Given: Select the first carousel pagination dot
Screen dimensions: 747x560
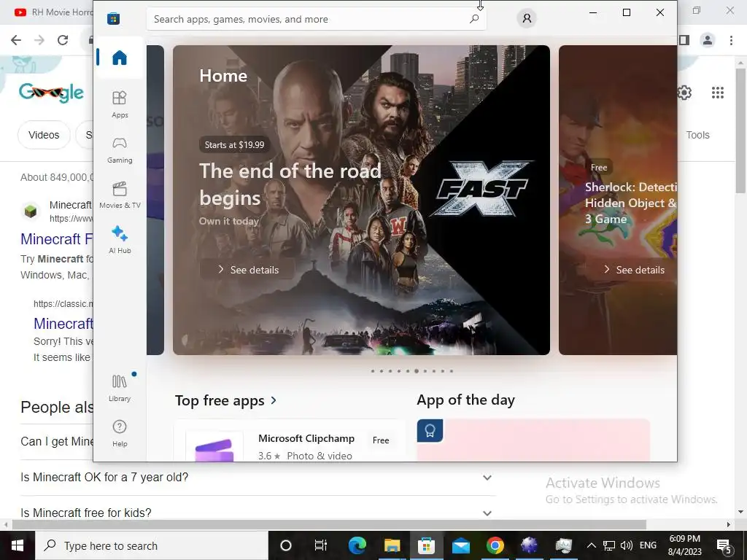Looking at the screenshot, I should point(373,371).
